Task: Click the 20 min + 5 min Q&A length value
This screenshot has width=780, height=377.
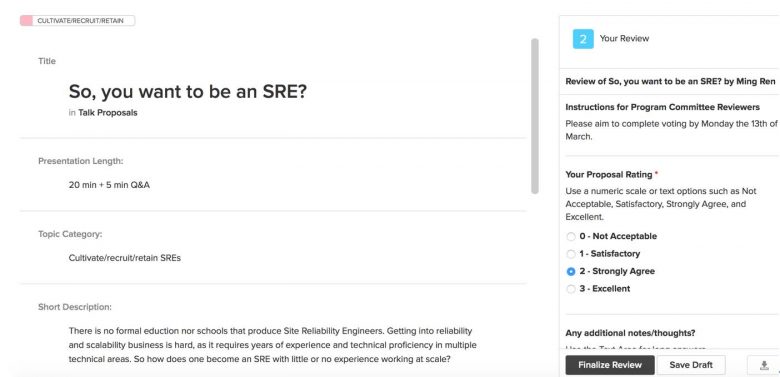Action: pos(109,185)
